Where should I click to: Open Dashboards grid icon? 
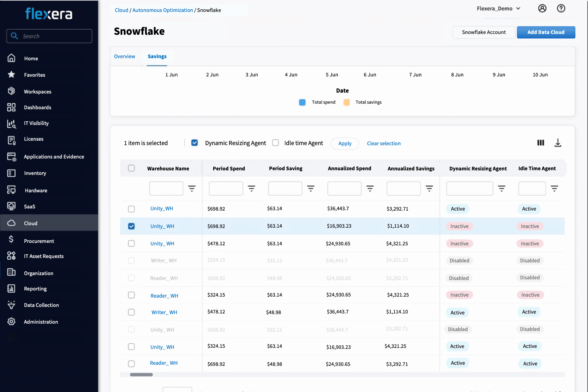click(x=11, y=107)
